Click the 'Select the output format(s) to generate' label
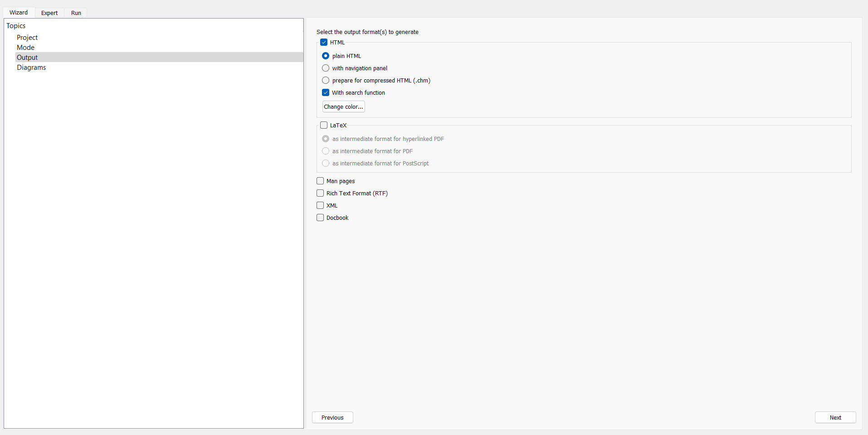 click(367, 32)
